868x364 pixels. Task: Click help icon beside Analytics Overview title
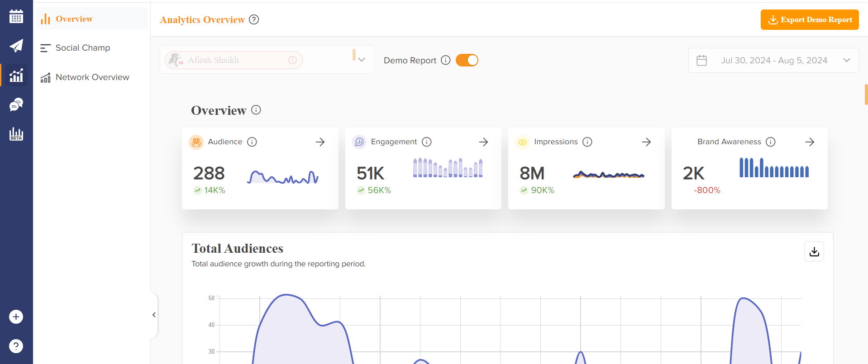coord(254,19)
